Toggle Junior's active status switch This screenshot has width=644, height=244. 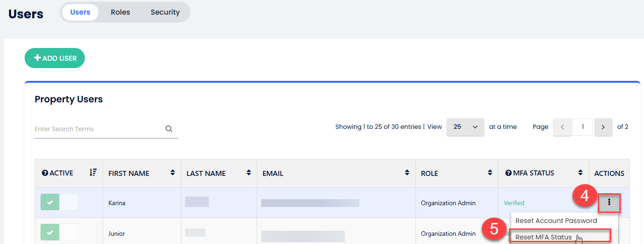[59, 232]
